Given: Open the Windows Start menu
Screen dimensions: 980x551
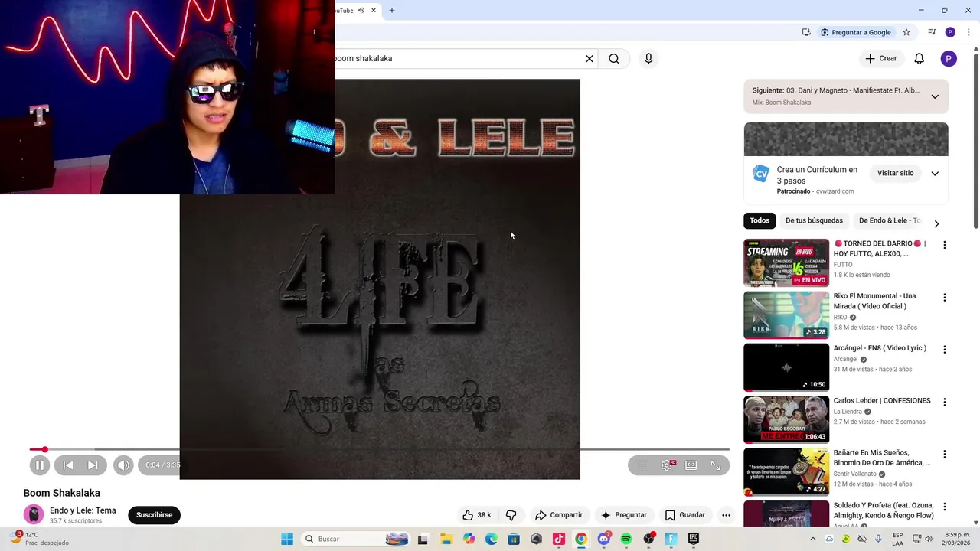Looking at the screenshot, I should (287, 539).
